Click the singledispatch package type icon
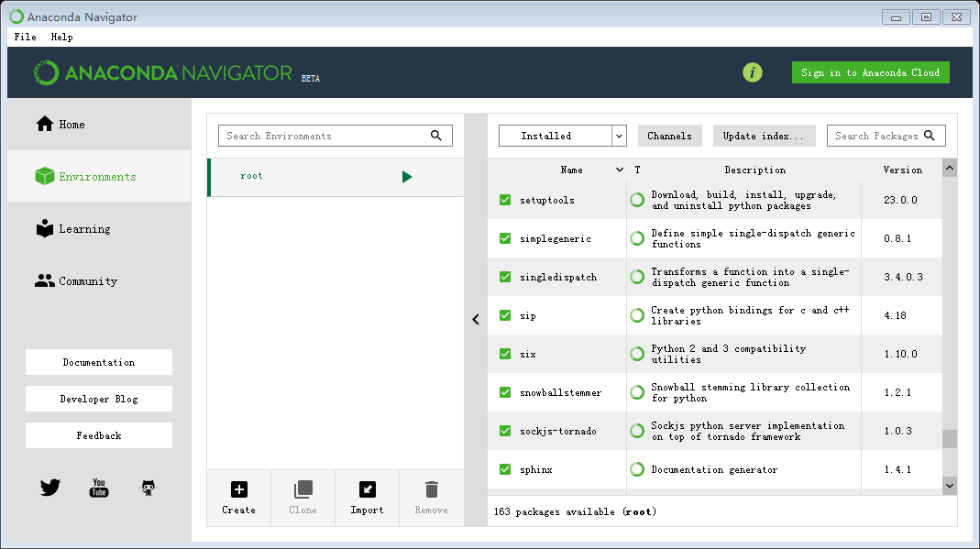This screenshot has width=980, height=549. point(637,277)
